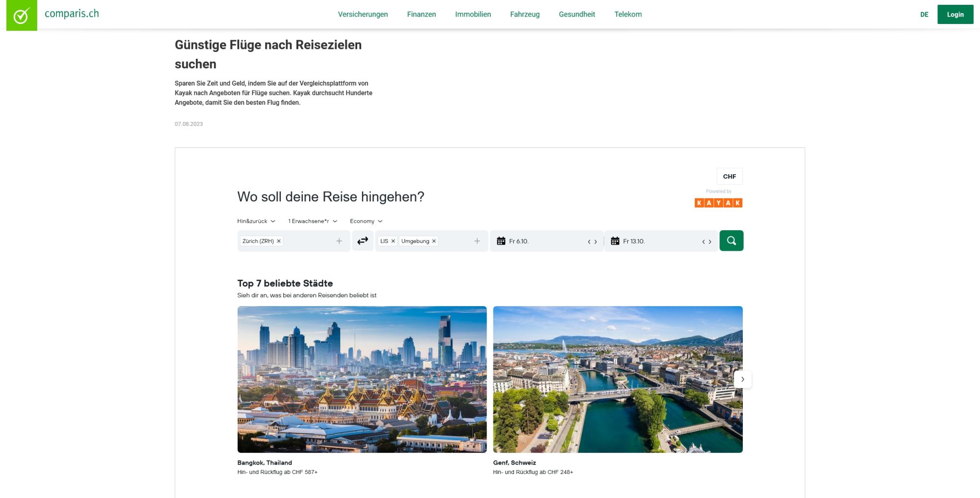
Task: Open the Immobilien menu
Action: (473, 14)
